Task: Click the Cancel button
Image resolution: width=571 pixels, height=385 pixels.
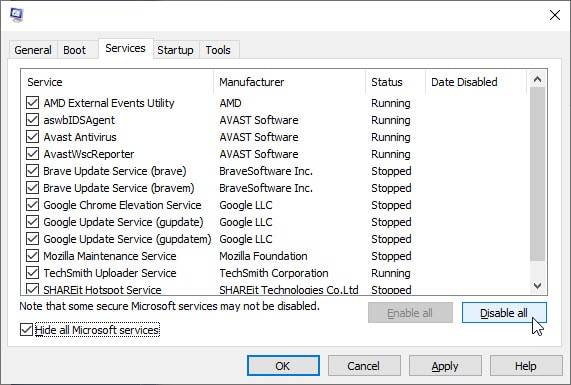Action: pos(364,366)
